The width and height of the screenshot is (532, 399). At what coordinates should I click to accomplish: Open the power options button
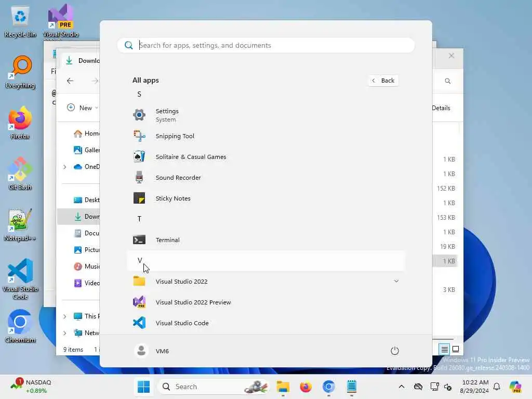395,351
